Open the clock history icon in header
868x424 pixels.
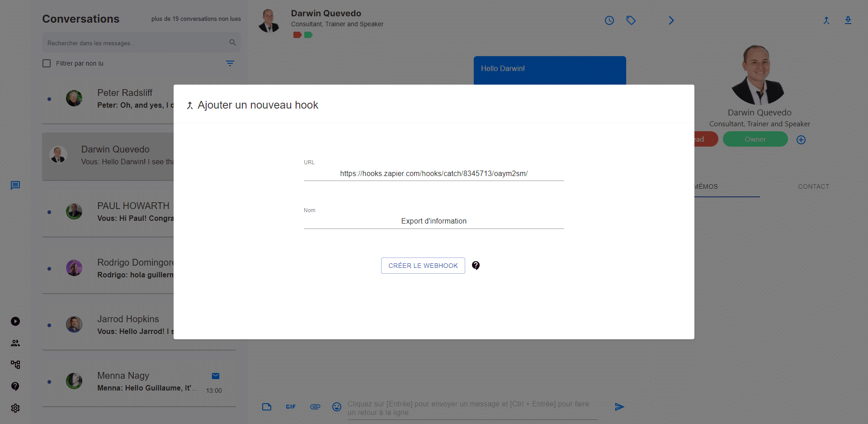pyautogui.click(x=609, y=20)
